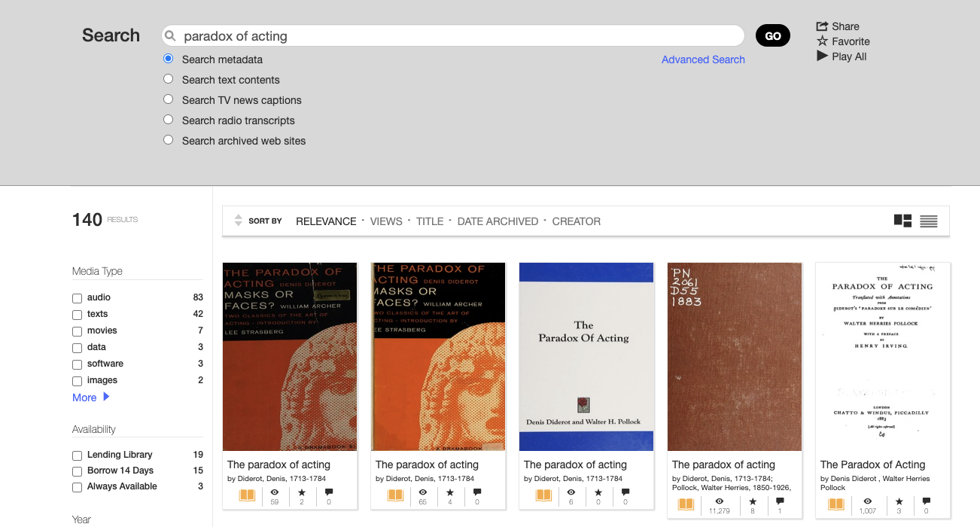This screenshot has height=527, width=980.
Task: Click views eye icon showing 59
Action: (274, 492)
